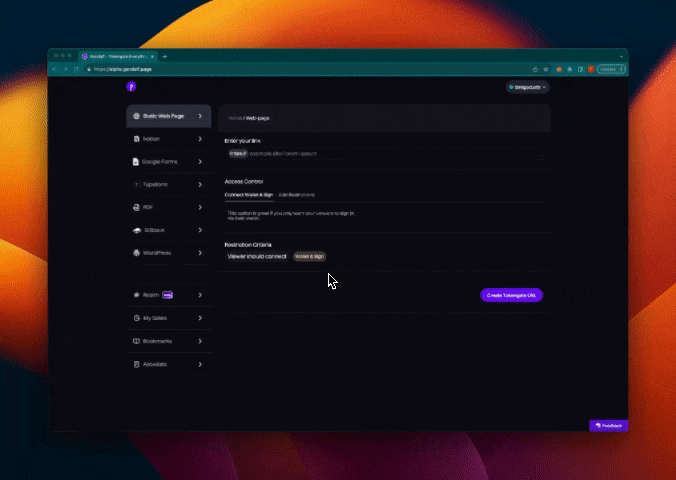
Task: Expand the WordPress chevron
Action: click(200, 253)
